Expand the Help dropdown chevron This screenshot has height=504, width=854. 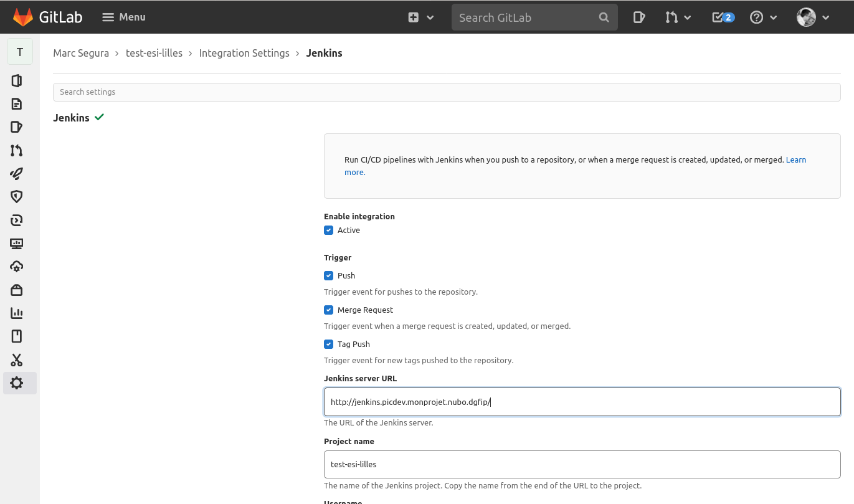tap(774, 17)
